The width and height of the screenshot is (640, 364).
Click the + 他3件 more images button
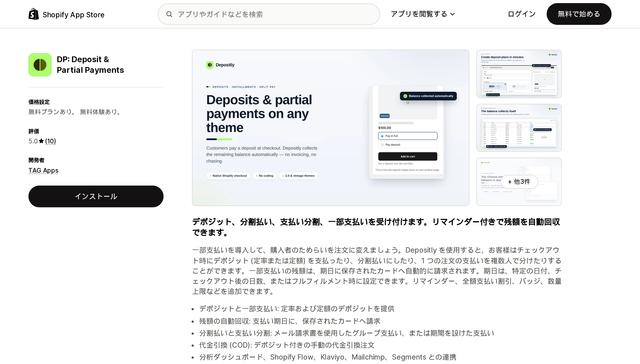pos(519,182)
